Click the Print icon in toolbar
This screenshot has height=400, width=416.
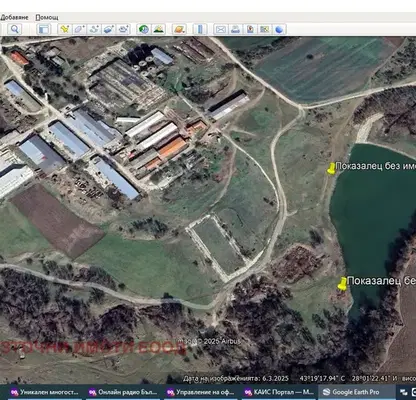tap(235, 29)
